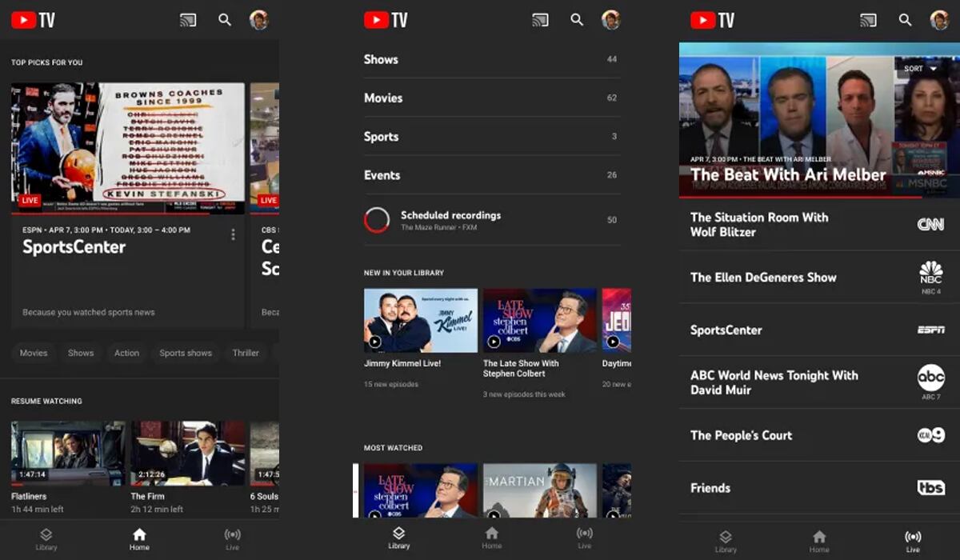960x560 pixels.
Task: Switch to the Library tab
Action: [x=398, y=538]
